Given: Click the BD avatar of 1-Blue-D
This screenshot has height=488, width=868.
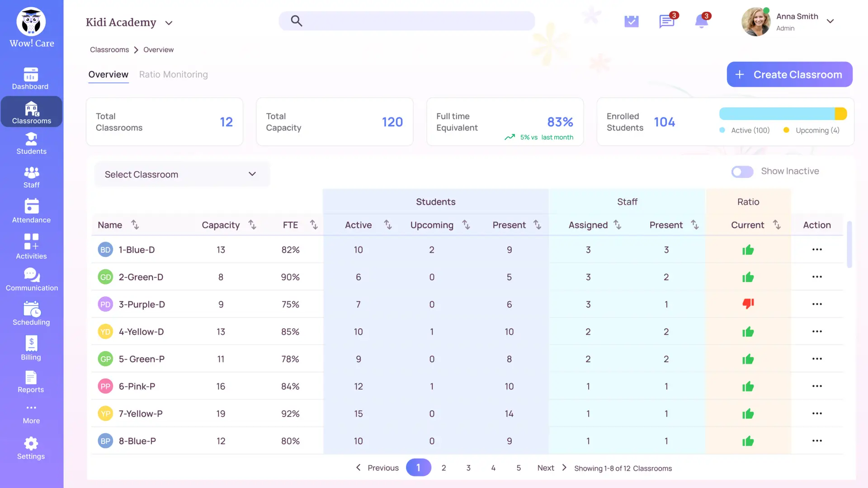Looking at the screenshot, I should [x=105, y=250].
